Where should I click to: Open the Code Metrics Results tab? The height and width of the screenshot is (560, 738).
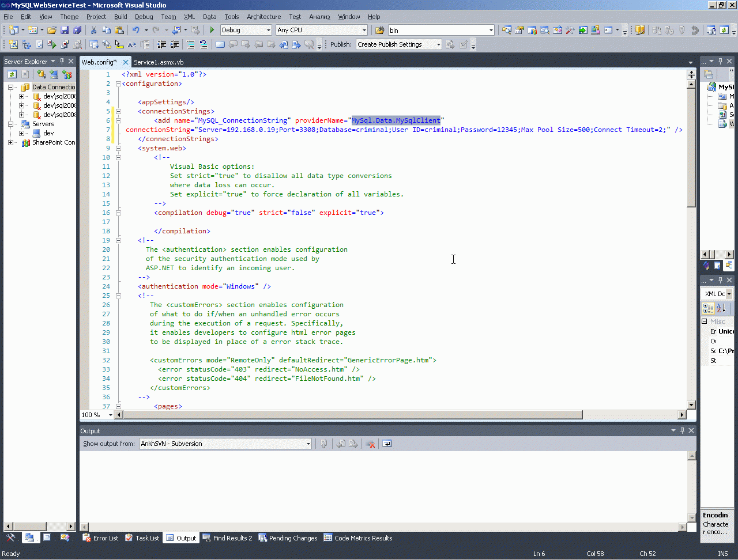pyautogui.click(x=358, y=538)
